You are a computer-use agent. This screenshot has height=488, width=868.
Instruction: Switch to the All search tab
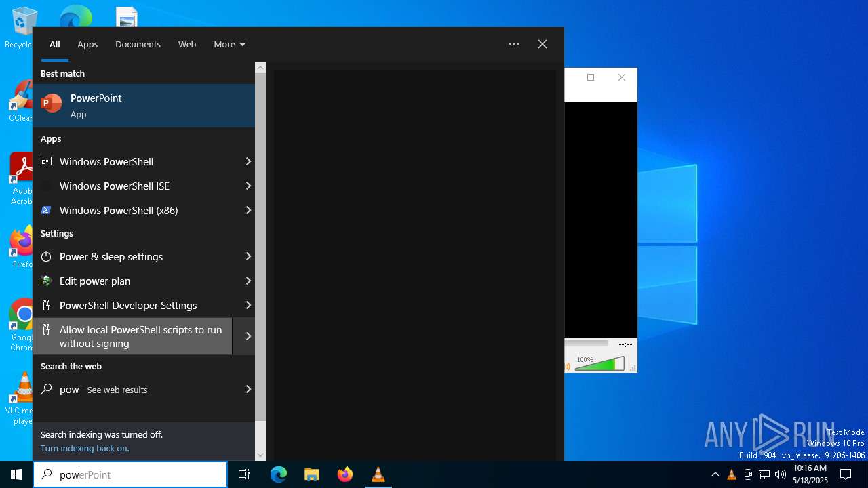55,44
